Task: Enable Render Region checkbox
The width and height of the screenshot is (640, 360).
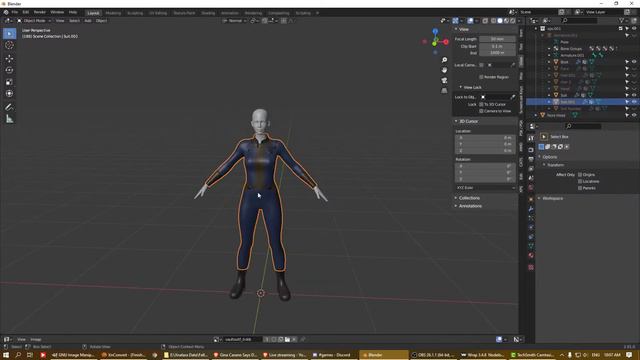Action: (x=481, y=77)
